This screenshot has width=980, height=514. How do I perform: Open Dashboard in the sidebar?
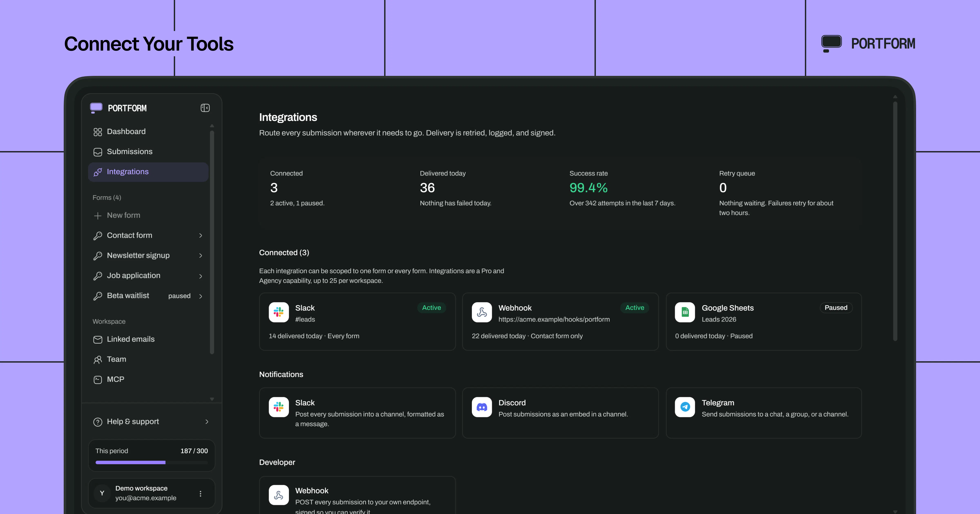[148, 132]
